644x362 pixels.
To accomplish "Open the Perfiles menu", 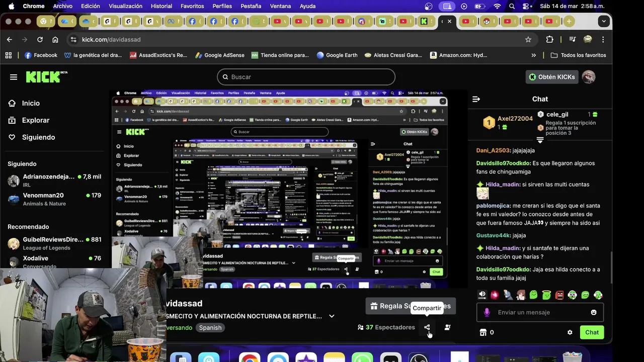I will [222, 7].
